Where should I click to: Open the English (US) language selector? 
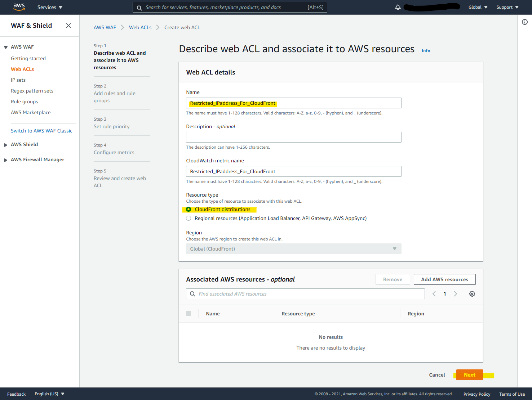point(49,394)
